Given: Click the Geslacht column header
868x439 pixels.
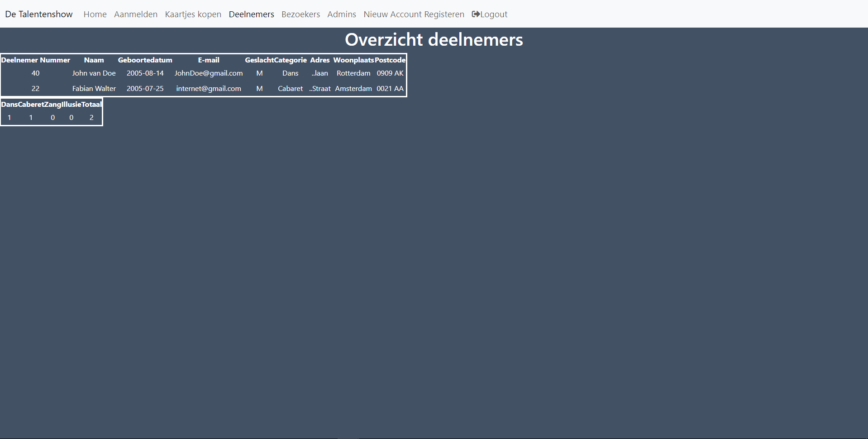Looking at the screenshot, I should click(259, 60).
